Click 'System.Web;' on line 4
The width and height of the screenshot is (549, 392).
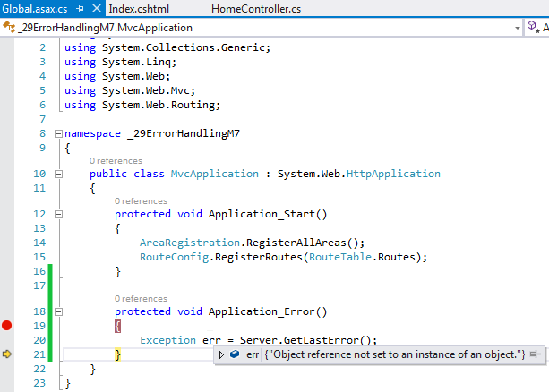pos(136,76)
